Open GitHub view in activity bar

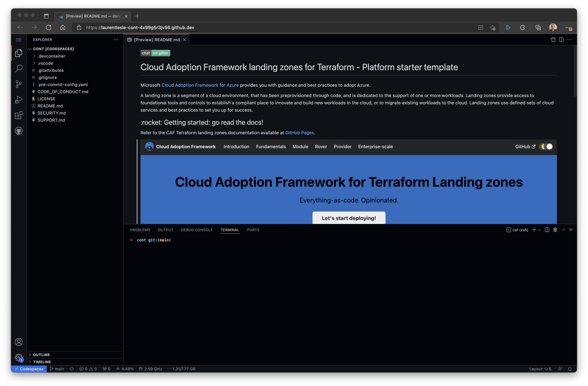click(x=19, y=131)
